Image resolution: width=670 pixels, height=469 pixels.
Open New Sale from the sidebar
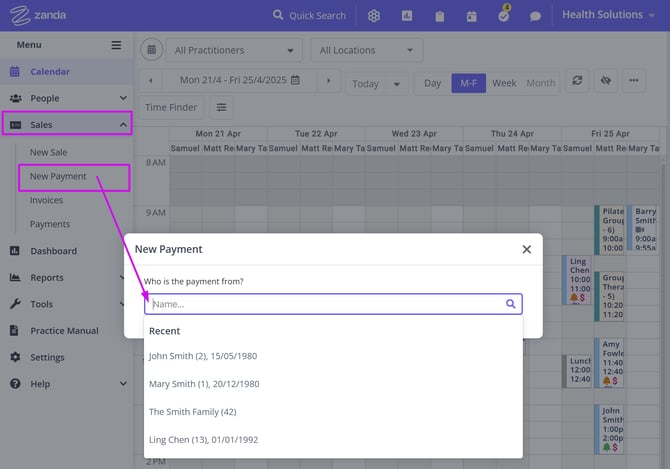(x=48, y=152)
